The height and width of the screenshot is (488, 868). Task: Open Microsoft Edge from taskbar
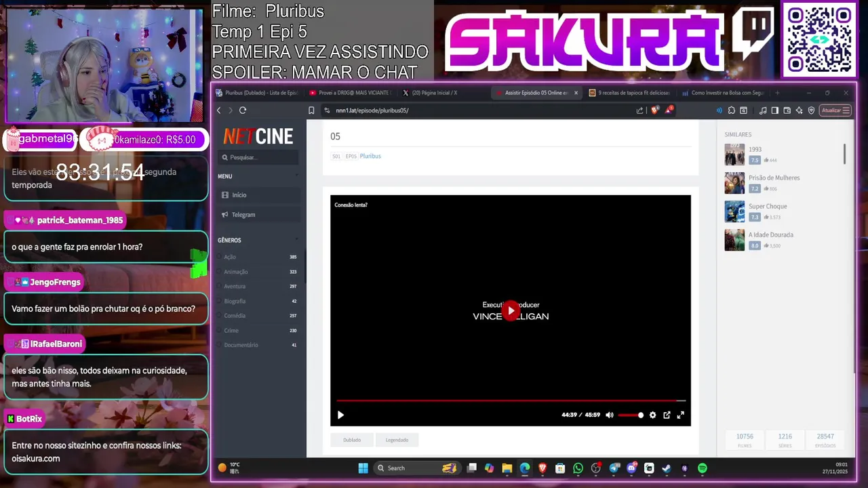pyautogui.click(x=524, y=468)
